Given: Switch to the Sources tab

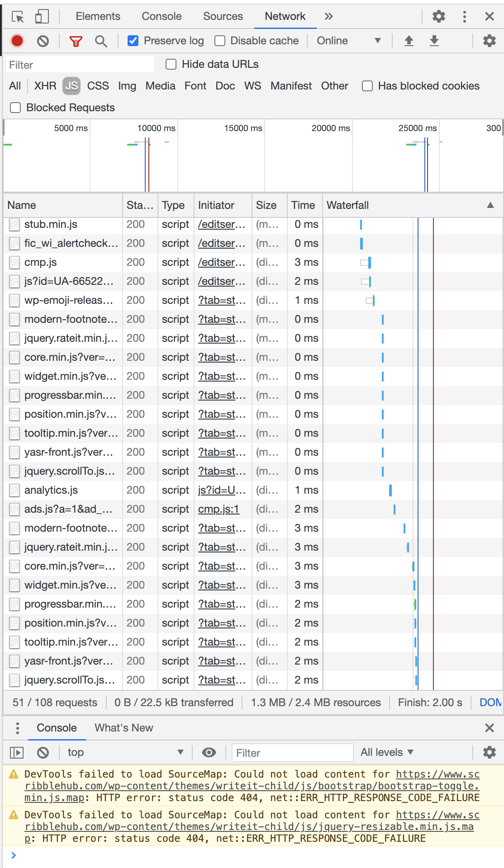Looking at the screenshot, I should [x=223, y=16].
